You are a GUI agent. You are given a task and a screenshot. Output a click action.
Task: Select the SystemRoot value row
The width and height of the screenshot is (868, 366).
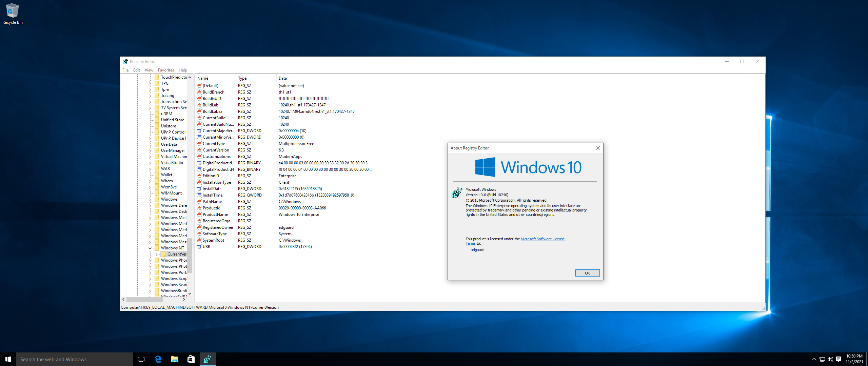(x=285, y=240)
